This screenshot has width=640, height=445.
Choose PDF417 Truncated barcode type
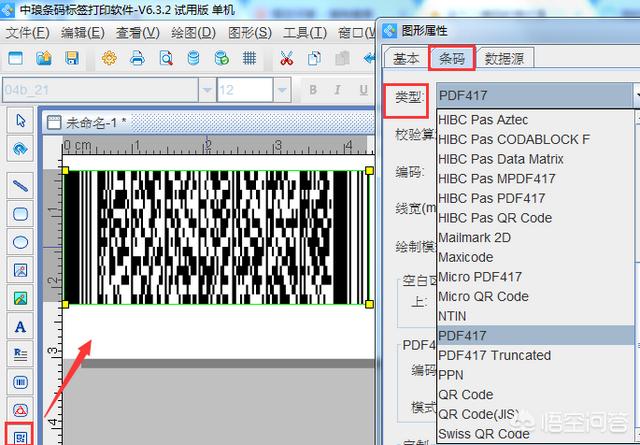tap(536, 355)
